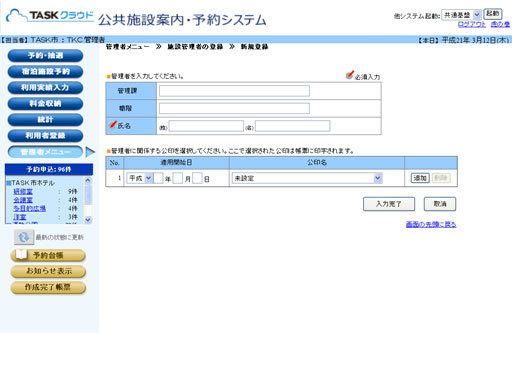512x384 pixels.
Task: Click the お知らせ表示 button
Action: click(48, 271)
